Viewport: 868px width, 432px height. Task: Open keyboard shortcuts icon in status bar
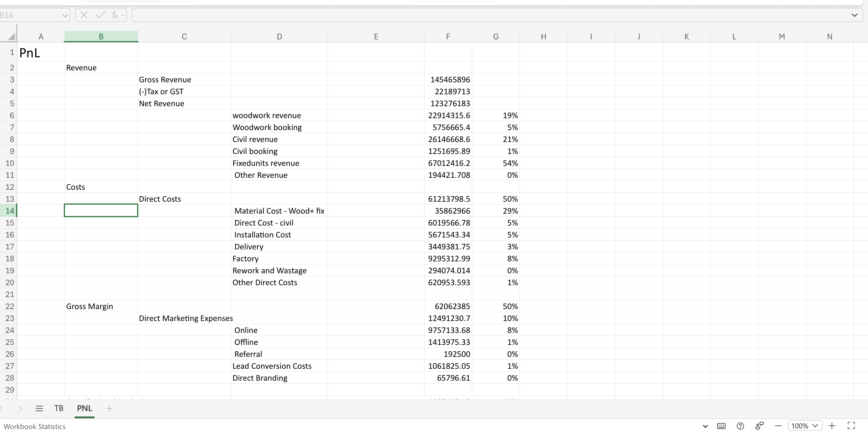point(721,426)
